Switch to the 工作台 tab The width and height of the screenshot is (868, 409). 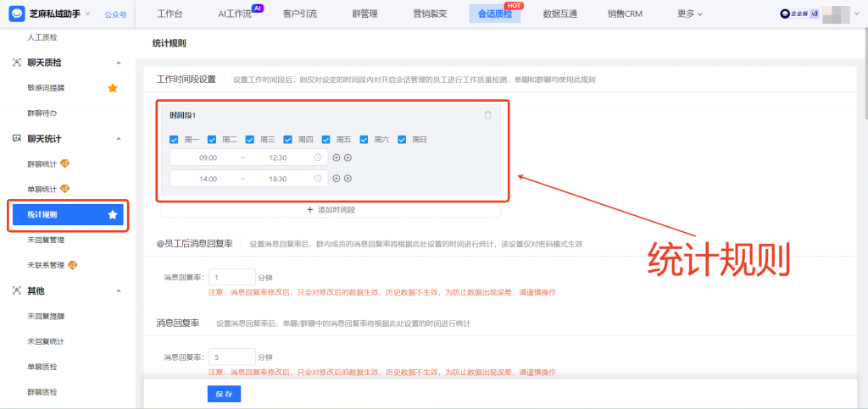click(170, 14)
